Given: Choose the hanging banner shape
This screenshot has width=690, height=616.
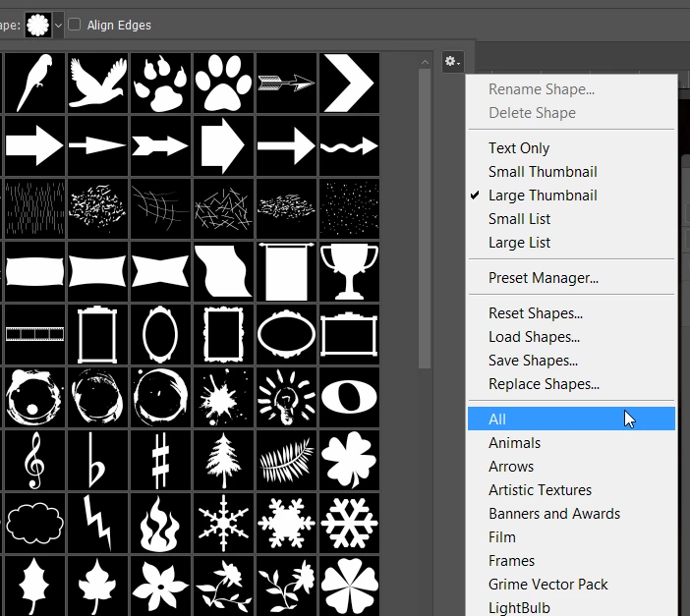Looking at the screenshot, I should click(286, 271).
